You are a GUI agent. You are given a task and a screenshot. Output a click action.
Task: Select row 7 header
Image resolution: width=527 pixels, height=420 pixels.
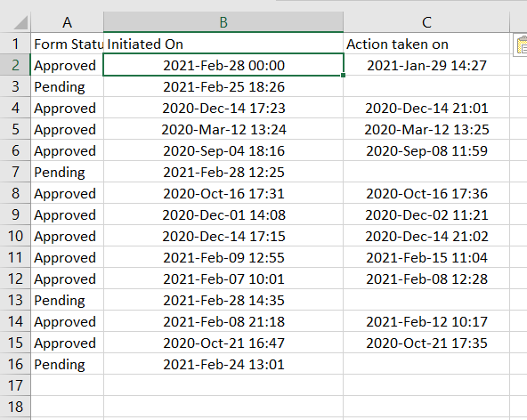point(15,172)
